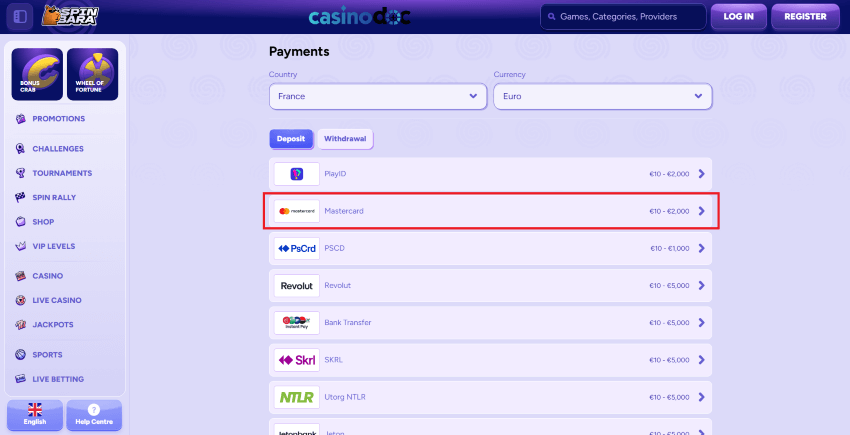Open Shop in the sidebar
This screenshot has height=435, width=850.
click(43, 222)
